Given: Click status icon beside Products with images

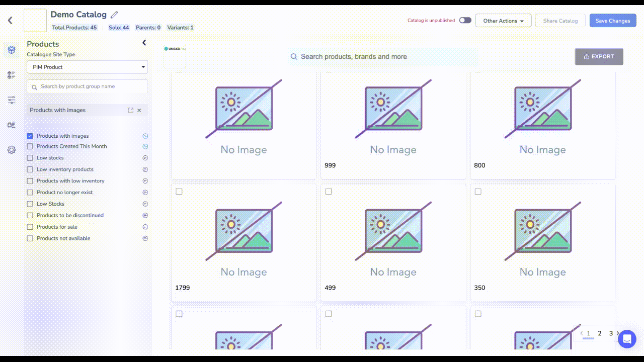Looking at the screenshot, I should (145, 136).
